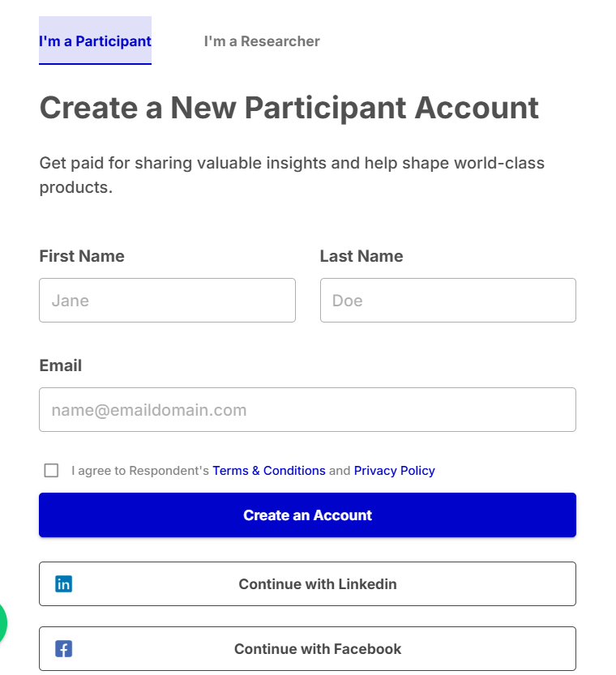Click the "I agree to Respondent's" text

point(140,471)
